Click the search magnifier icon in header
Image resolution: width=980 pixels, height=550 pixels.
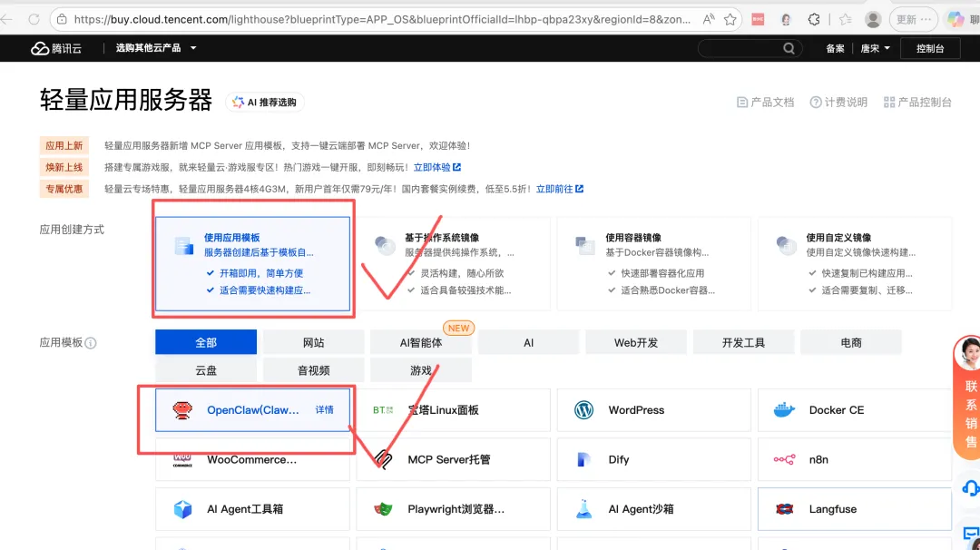789,48
